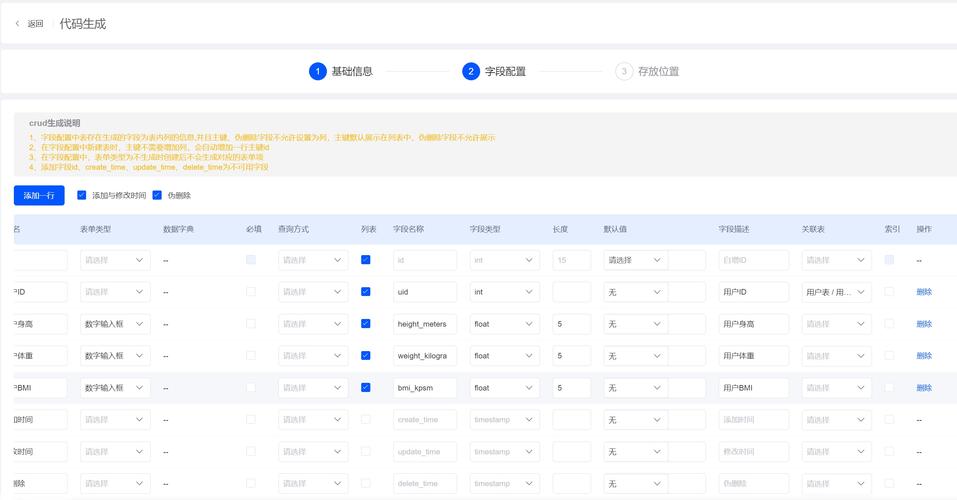This screenshot has width=957, height=500.
Task: Open 字段类型 dropdown showing int for uid
Action: [505, 292]
